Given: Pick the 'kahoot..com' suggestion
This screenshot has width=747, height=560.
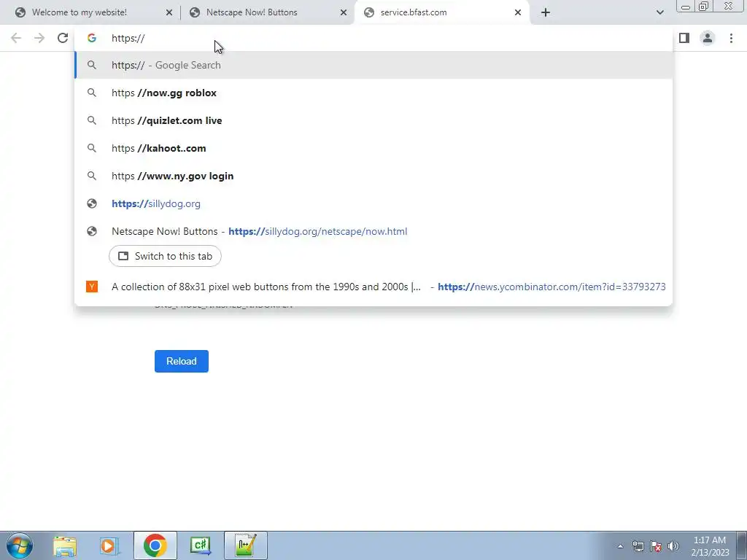Looking at the screenshot, I should pyautogui.click(x=373, y=148).
